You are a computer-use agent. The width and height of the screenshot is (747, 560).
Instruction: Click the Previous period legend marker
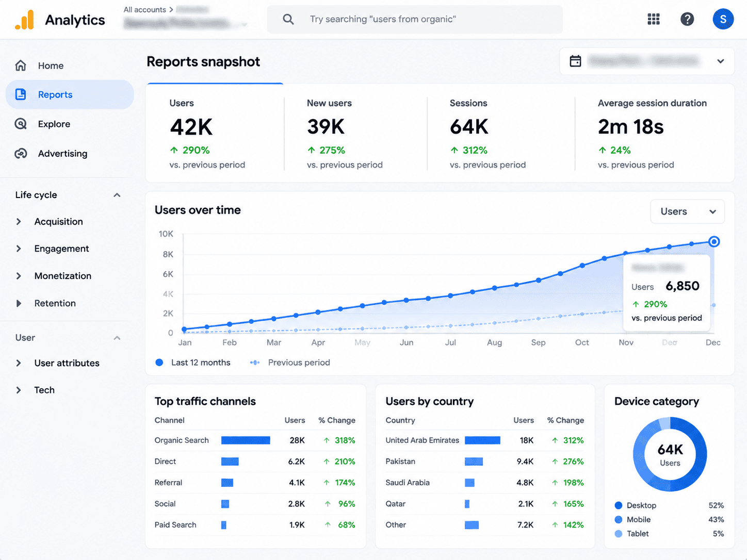coord(255,363)
